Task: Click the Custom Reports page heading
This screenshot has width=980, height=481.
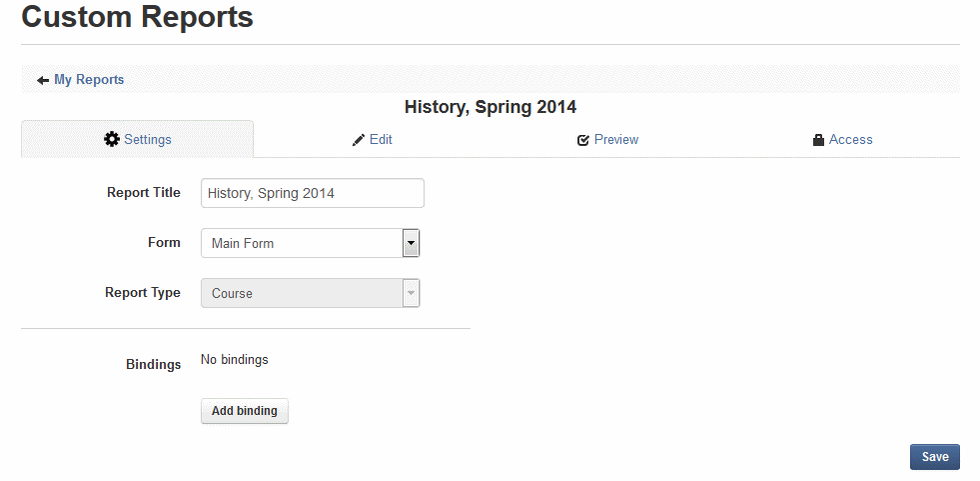Action: pyautogui.click(x=137, y=17)
